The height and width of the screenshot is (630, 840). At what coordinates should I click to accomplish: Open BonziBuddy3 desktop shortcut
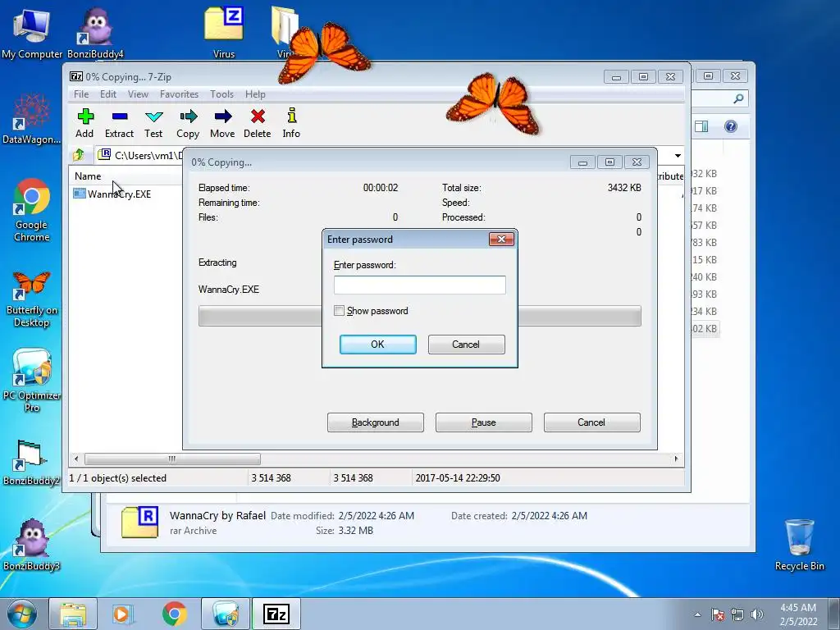(x=31, y=545)
